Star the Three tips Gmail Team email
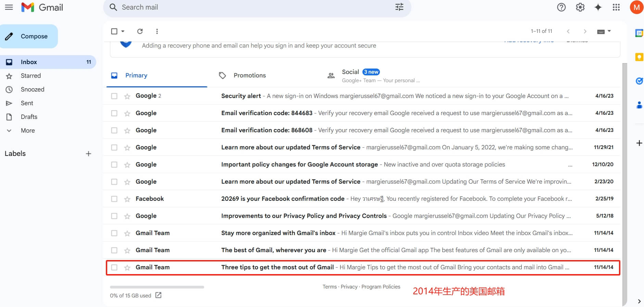 click(x=127, y=268)
